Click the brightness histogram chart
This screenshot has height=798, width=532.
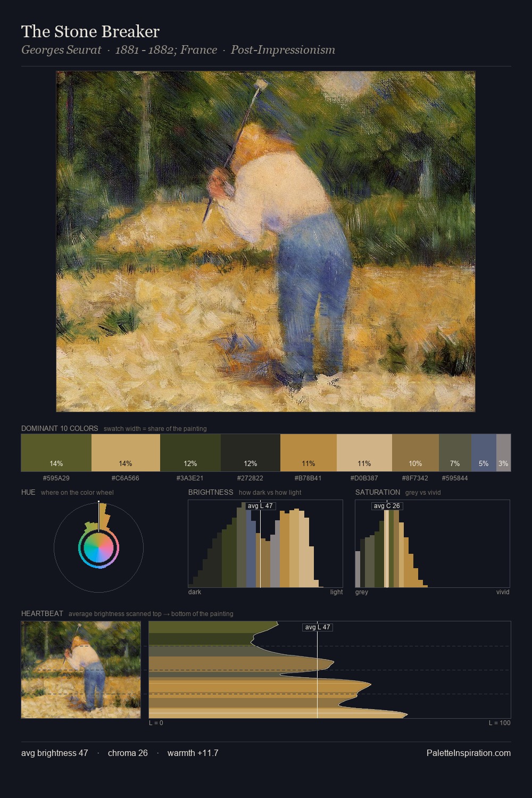click(x=265, y=544)
